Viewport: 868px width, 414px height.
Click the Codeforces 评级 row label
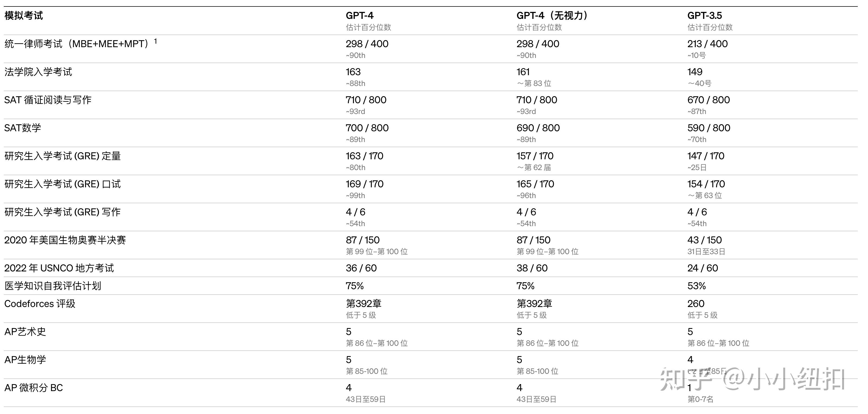coord(40,304)
